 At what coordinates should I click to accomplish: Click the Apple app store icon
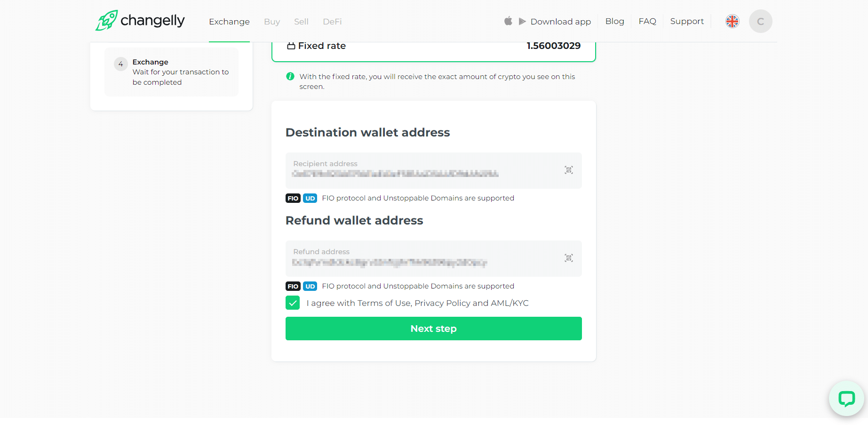coord(508,21)
